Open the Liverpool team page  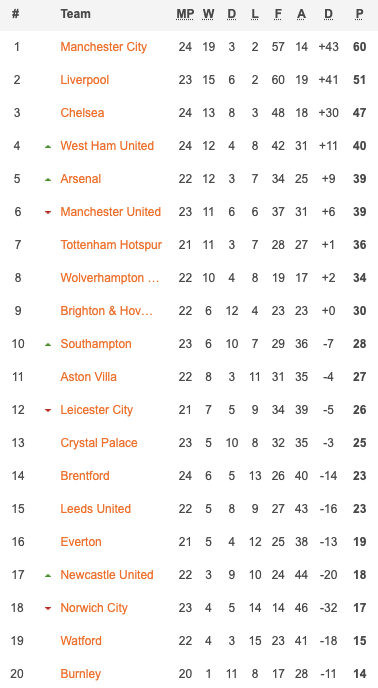(x=85, y=80)
